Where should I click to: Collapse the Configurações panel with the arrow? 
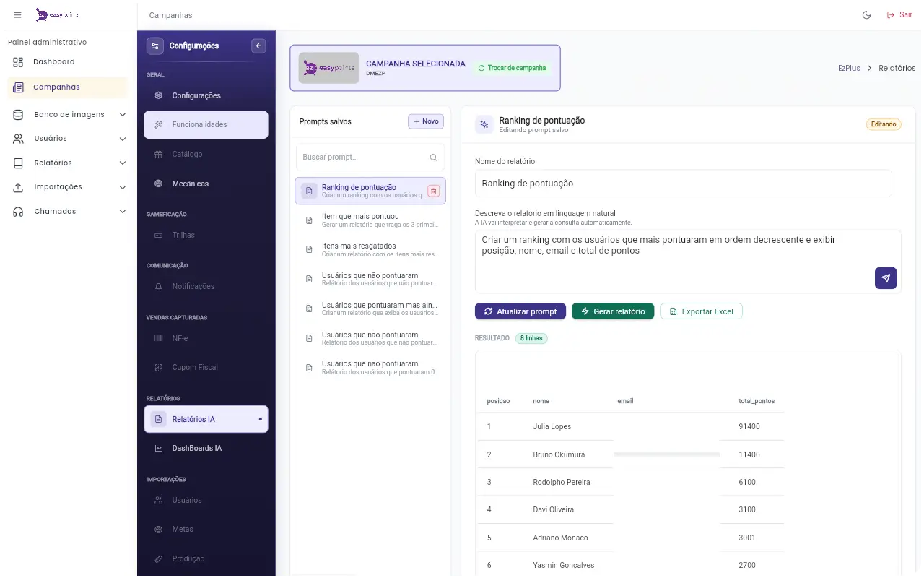(258, 46)
